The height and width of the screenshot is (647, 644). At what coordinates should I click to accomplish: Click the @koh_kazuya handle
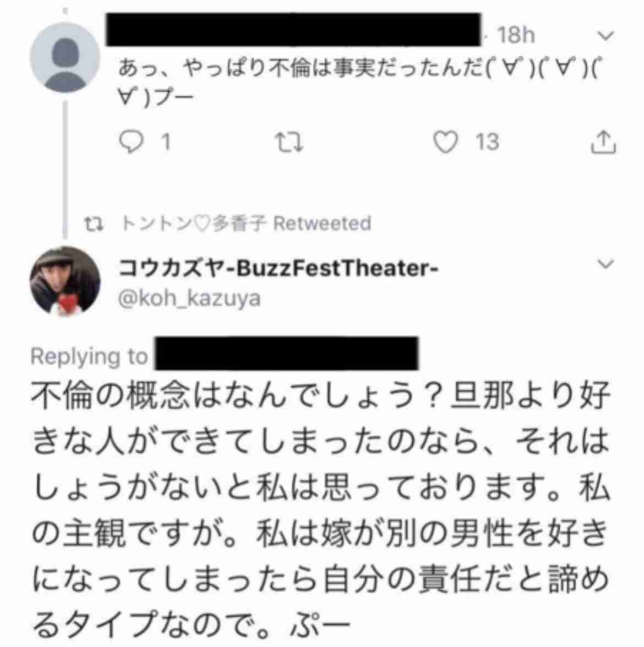point(189,298)
